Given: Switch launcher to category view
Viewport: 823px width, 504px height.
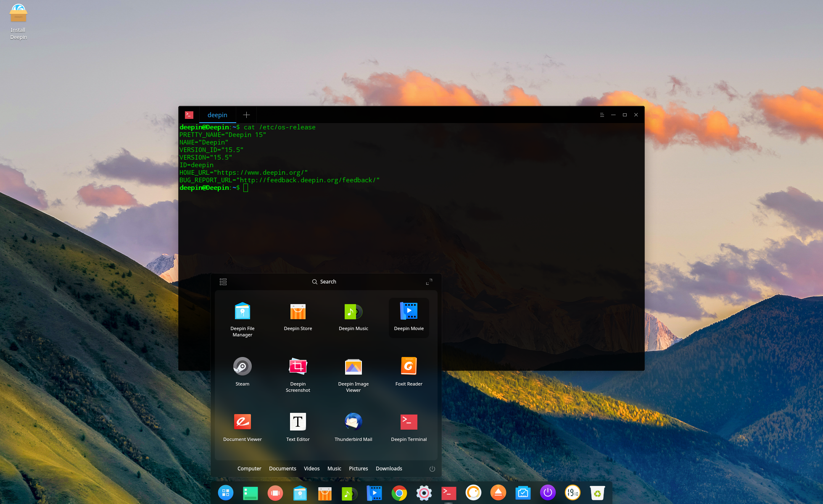Looking at the screenshot, I should point(223,282).
